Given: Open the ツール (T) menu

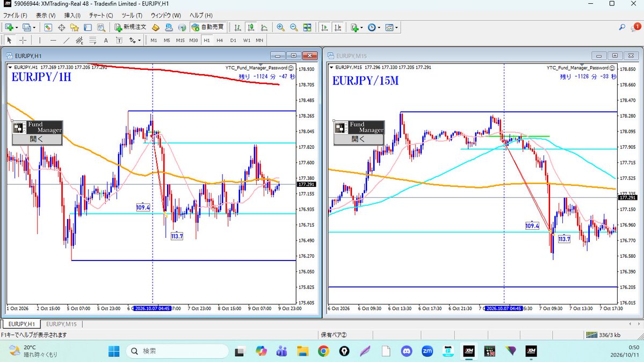Looking at the screenshot, I should (132, 15).
